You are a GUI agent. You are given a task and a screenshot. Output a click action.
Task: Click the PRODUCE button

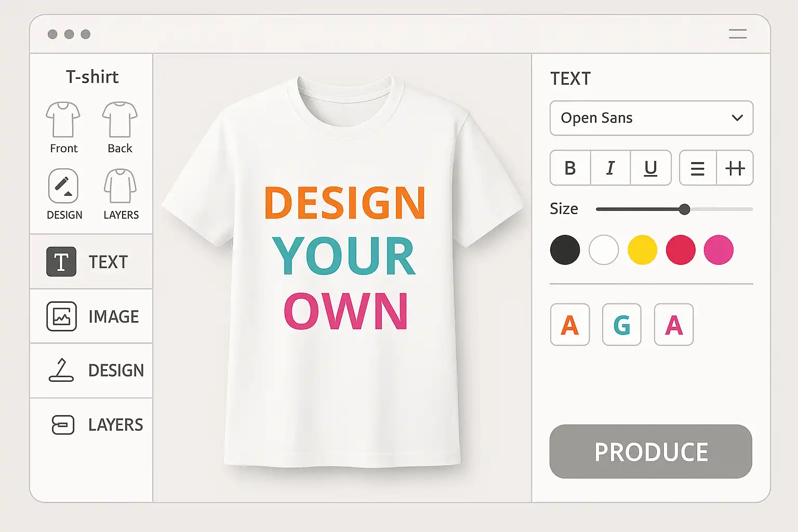tap(650, 451)
